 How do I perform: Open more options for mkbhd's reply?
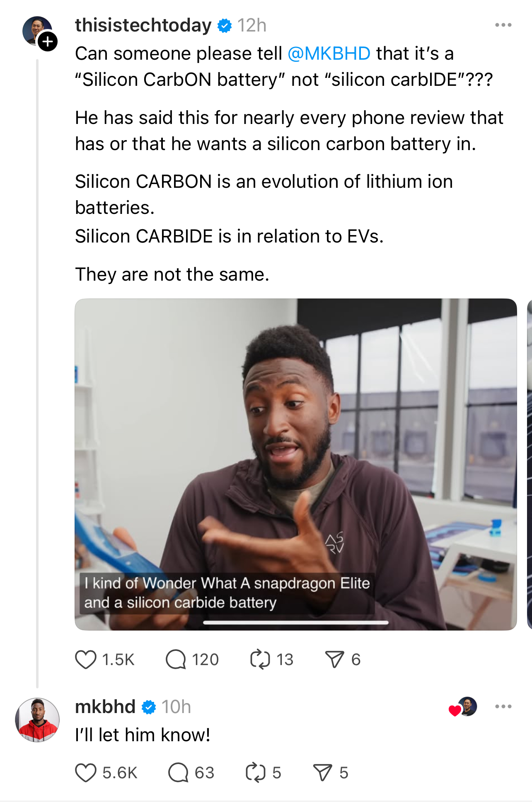tap(503, 706)
